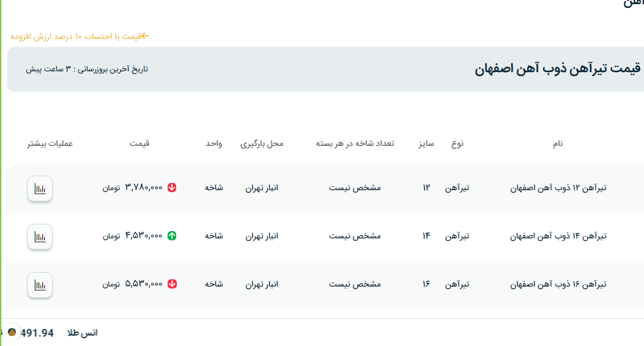Screen dimensions: 644x346
Task: Click the قیمت column header
Action: pos(139,143)
